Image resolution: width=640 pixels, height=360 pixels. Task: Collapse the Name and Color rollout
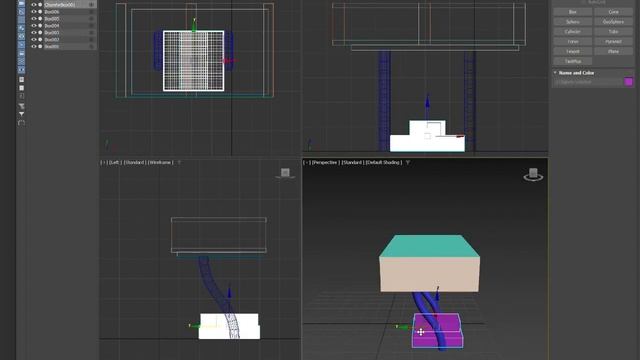click(x=556, y=73)
